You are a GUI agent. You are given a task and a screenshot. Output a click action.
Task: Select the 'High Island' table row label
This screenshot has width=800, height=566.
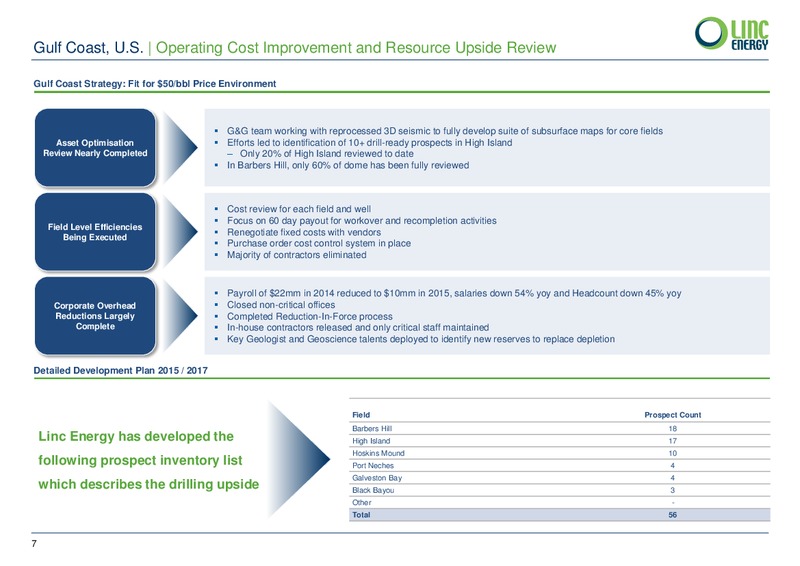[x=371, y=441]
